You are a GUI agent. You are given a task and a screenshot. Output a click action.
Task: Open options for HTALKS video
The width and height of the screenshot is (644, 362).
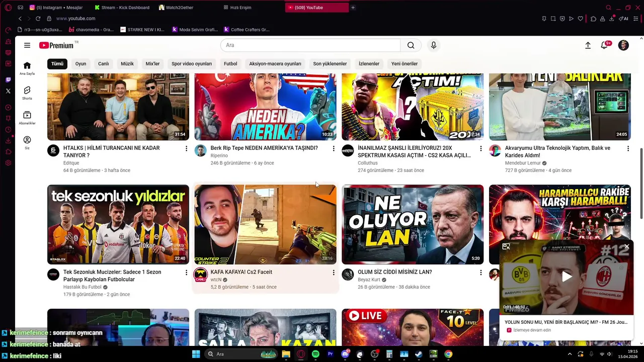pyautogui.click(x=186, y=149)
